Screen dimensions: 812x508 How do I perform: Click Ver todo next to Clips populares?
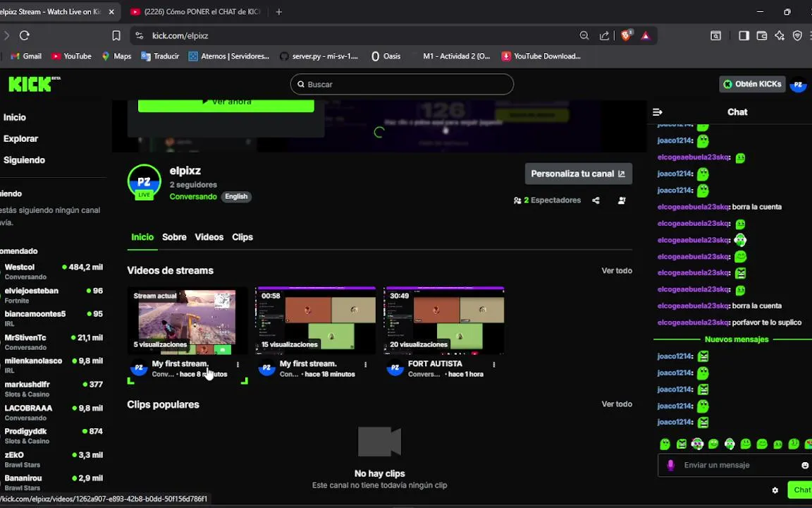tap(617, 404)
